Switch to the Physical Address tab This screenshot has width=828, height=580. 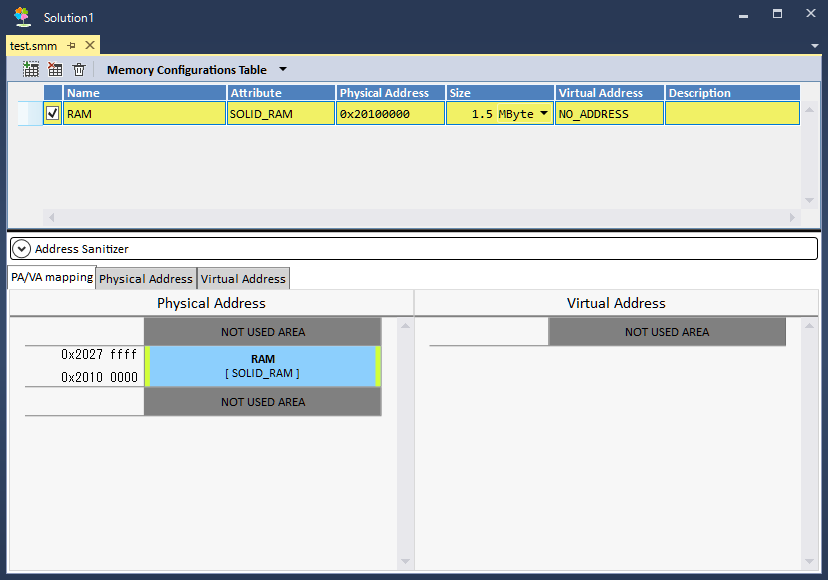point(146,279)
